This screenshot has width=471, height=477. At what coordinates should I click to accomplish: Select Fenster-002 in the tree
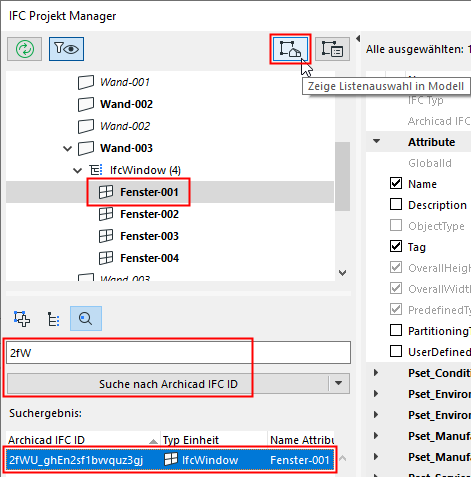tap(149, 214)
